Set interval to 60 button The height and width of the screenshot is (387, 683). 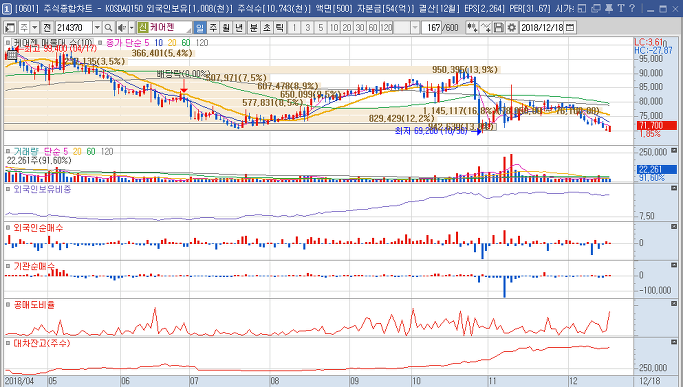[373, 28]
